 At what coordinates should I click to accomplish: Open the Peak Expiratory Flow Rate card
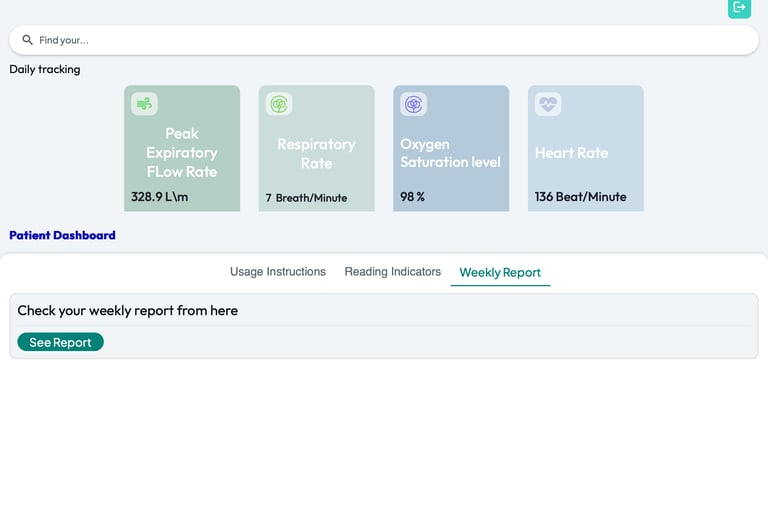[182, 152]
